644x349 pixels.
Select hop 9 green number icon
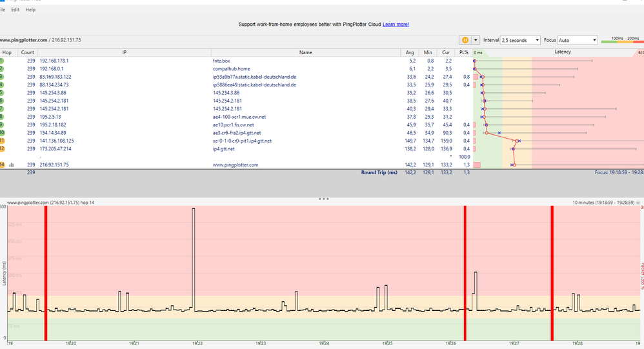click(x=2, y=125)
